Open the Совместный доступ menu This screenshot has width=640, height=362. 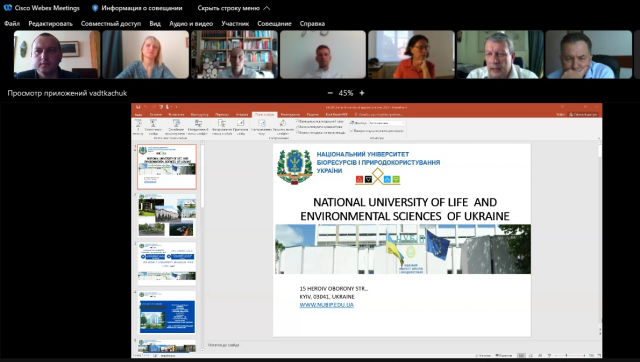point(111,24)
